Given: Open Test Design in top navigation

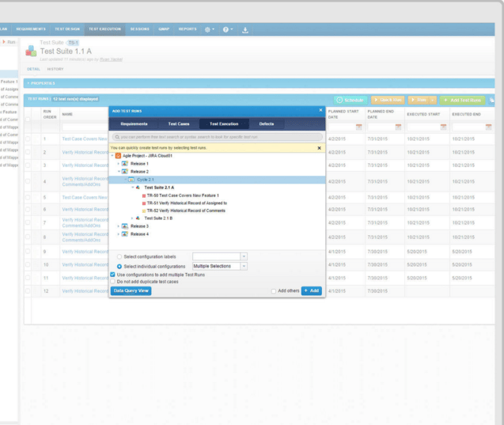Looking at the screenshot, I should [x=67, y=29].
